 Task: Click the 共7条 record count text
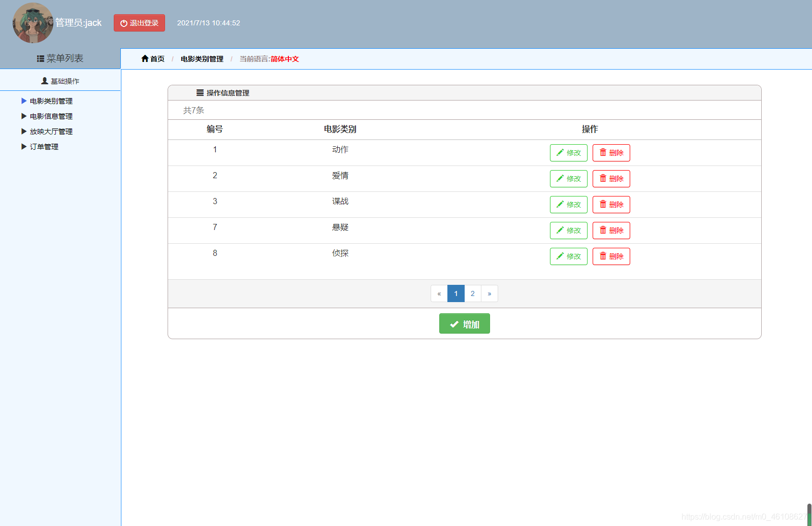point(193,110)
